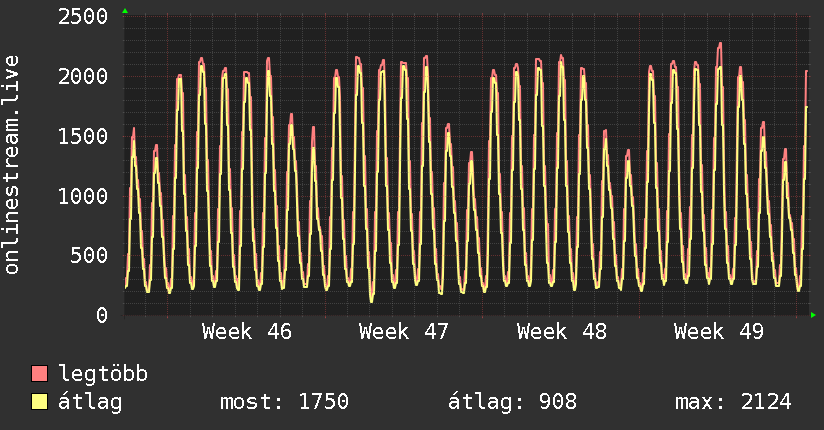The width and height of the screenshot is (824, 430).
Task: Click the onlinestream.live vertical axis title
Action: click(12, 165)
